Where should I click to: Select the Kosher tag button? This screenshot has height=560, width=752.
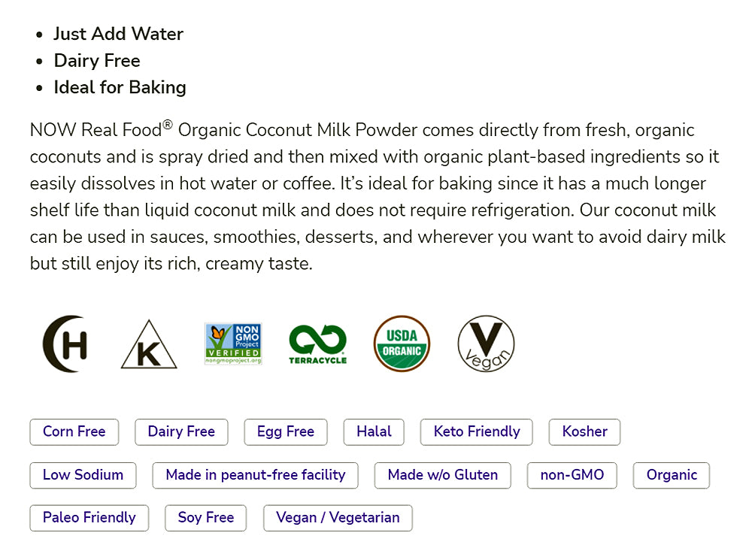[584, 431]
